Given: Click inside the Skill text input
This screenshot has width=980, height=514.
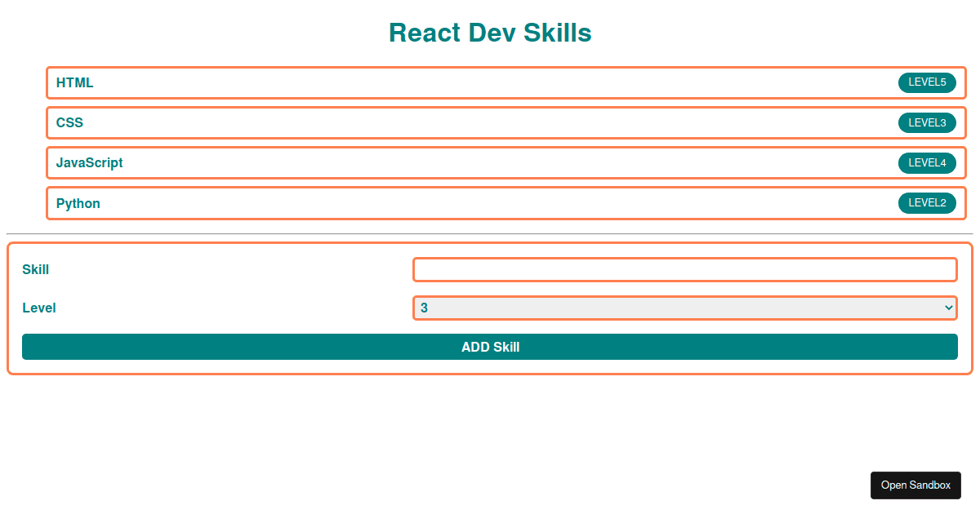Looking at the screenshot, I should point(684,269).
